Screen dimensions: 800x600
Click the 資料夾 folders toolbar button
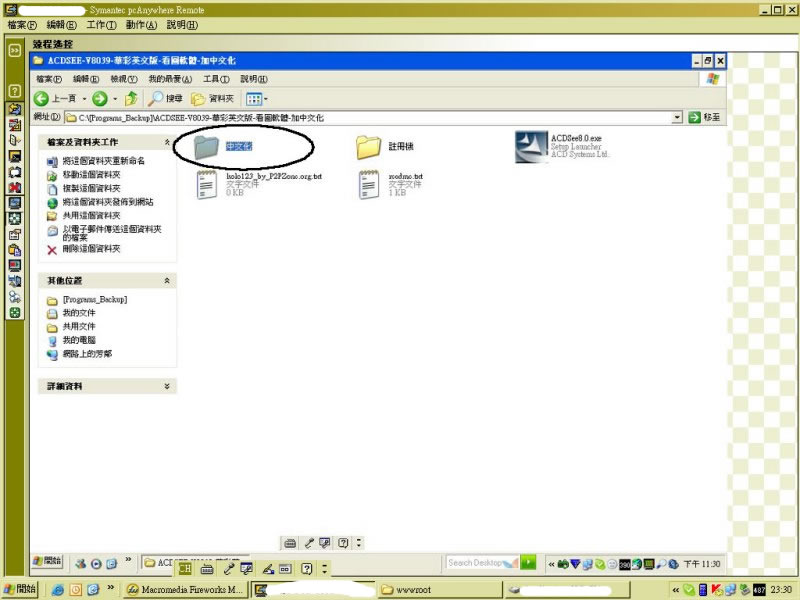pos(212,98)
